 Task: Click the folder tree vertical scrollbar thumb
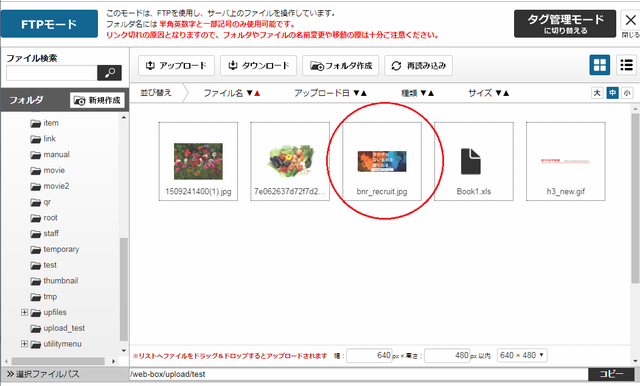coord(124,289)
